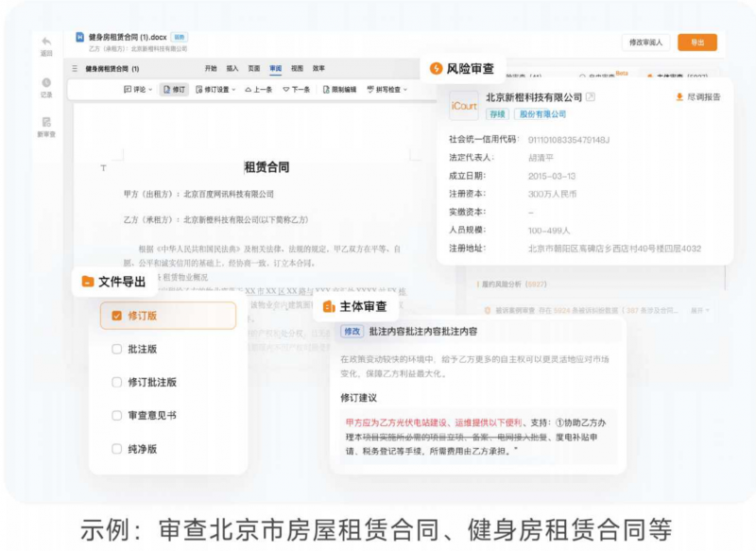This screenshot has width=756, height=551.
Task: Open the 效率 ribbon tab
Action: (x=318, y=68)
